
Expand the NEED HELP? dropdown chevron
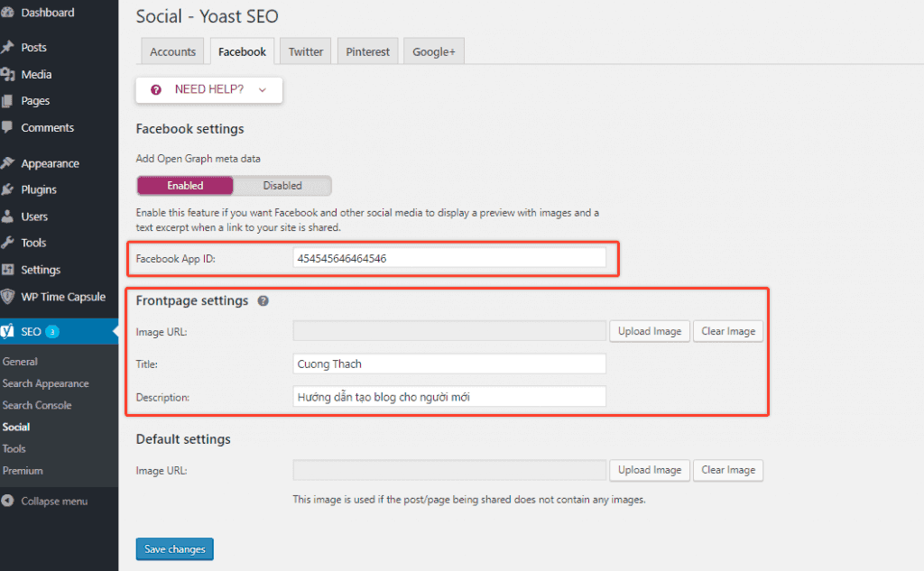[x=263, y=89]
